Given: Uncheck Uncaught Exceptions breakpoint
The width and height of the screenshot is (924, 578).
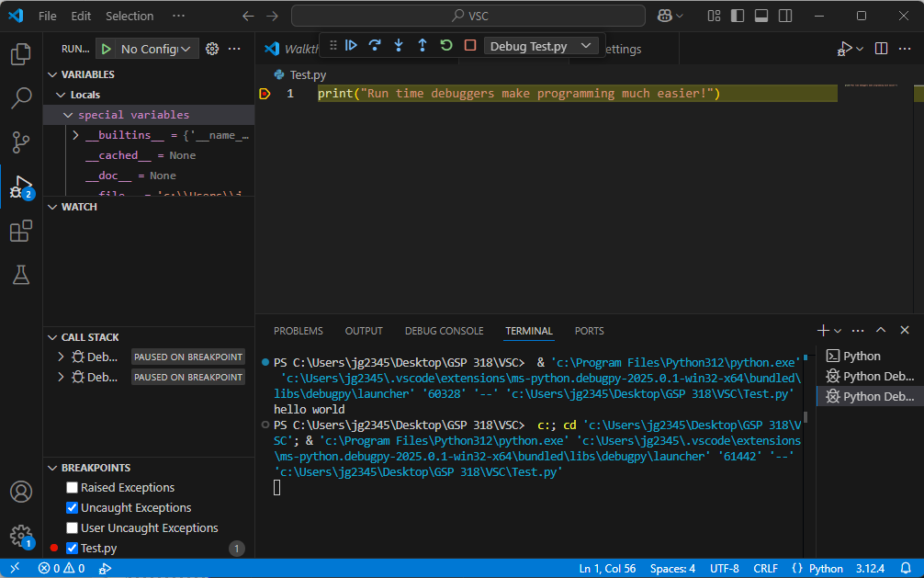Looking at the screenshot, I should 73,508.
